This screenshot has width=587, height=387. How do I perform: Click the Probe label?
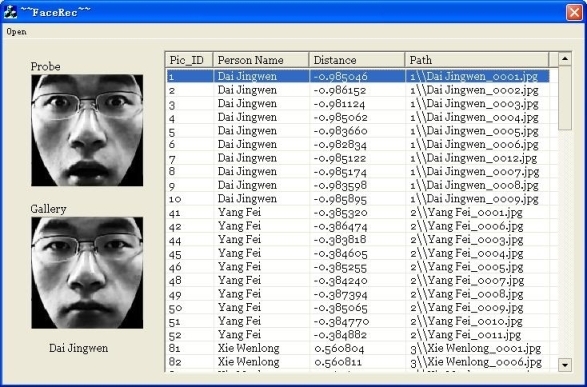[x=45, y=67]
